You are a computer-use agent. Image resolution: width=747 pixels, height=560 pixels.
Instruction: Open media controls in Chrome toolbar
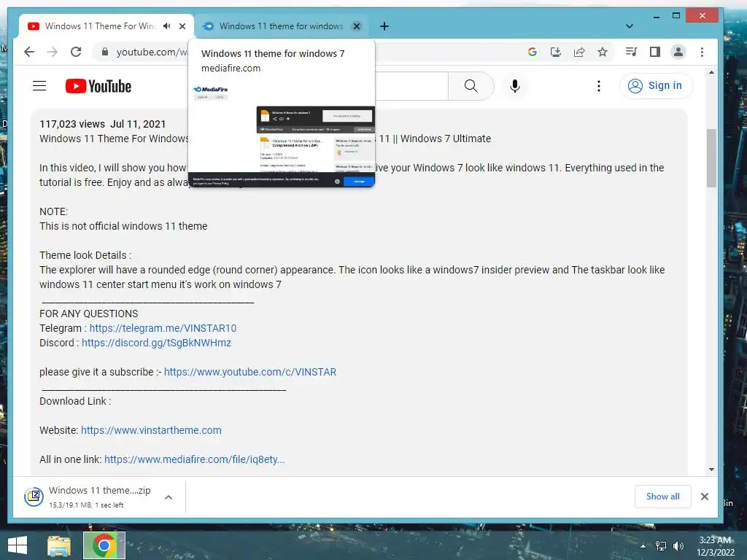click(631, 52)
